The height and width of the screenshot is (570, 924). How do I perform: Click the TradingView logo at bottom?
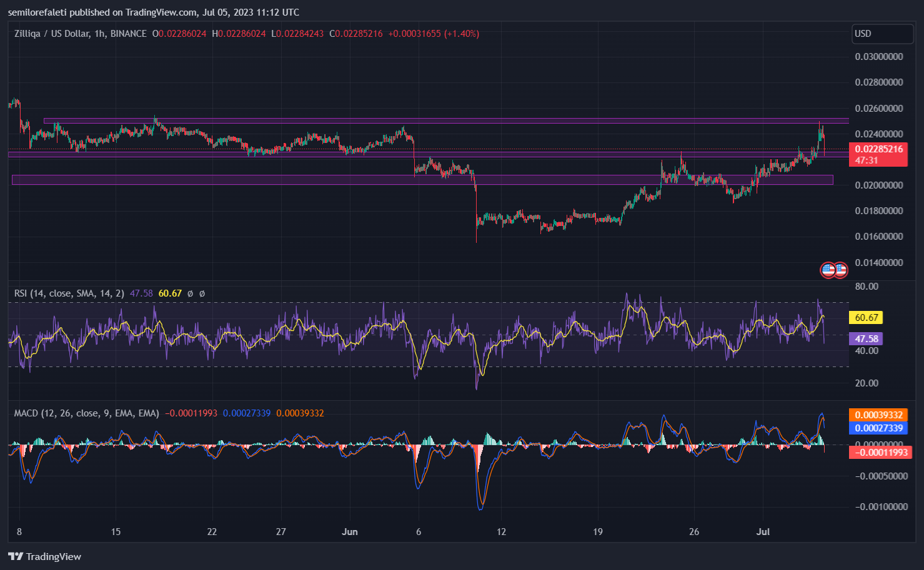coord(44,556)
